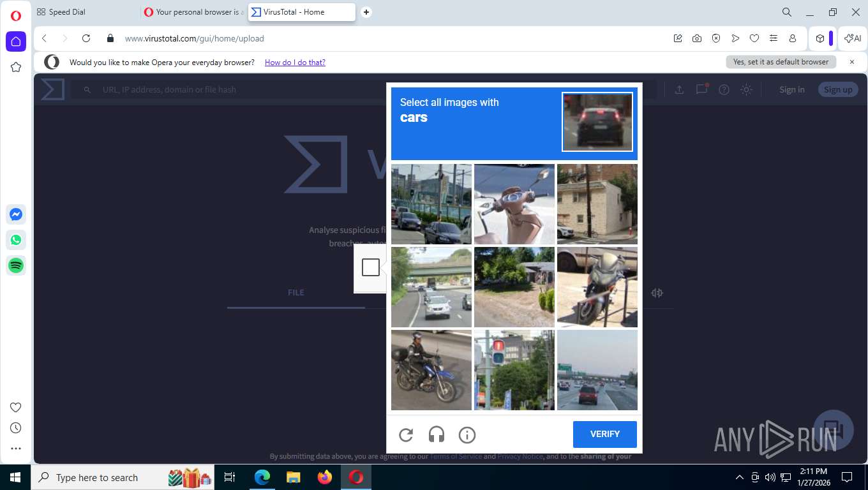Open the extensions cube icon
This screenshot has height=490, width=868.
pos(820,38)
